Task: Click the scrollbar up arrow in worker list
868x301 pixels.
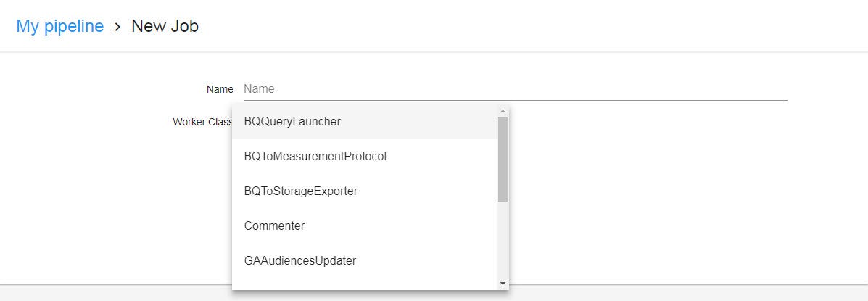Action: click(503, 111)
